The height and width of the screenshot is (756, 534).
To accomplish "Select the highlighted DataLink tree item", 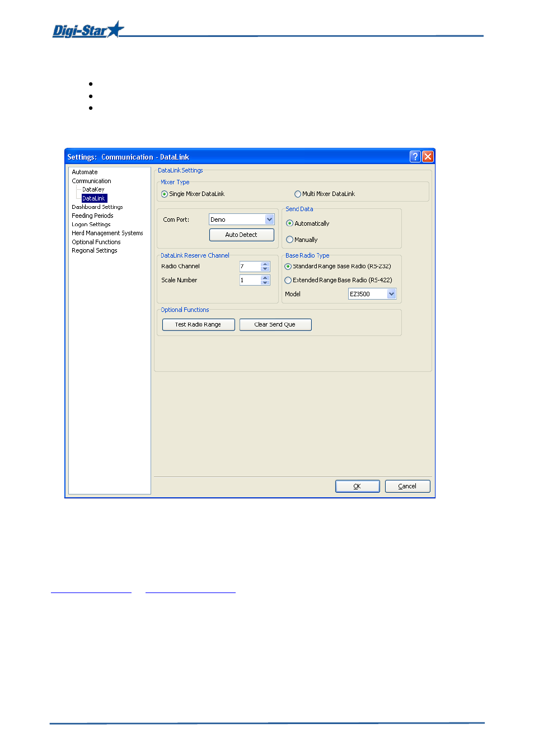I will [x=94, y=198].
